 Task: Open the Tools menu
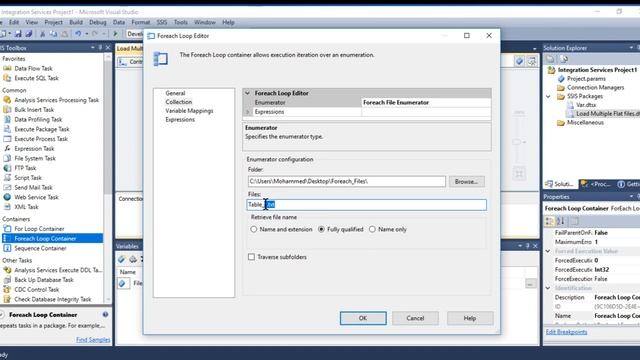(x=180, y=22)
